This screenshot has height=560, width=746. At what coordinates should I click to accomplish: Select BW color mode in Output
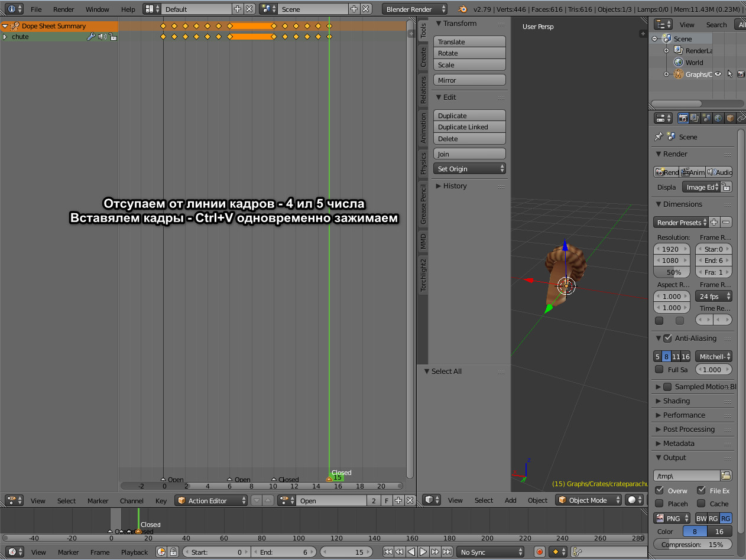[x=701, y=518]
